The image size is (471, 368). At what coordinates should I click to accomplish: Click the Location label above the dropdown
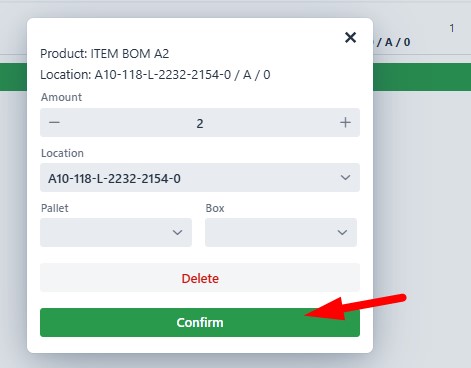coord(62,153)
